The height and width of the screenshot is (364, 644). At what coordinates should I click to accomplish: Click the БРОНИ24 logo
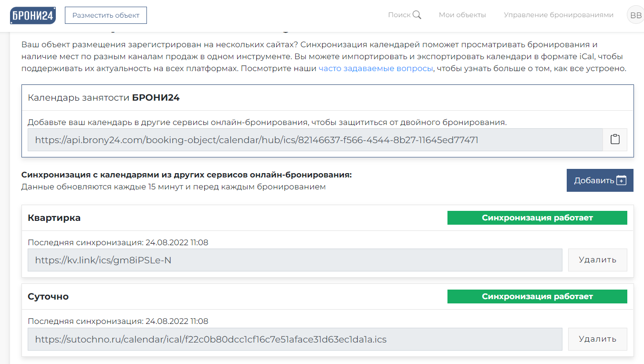(33, 15)
